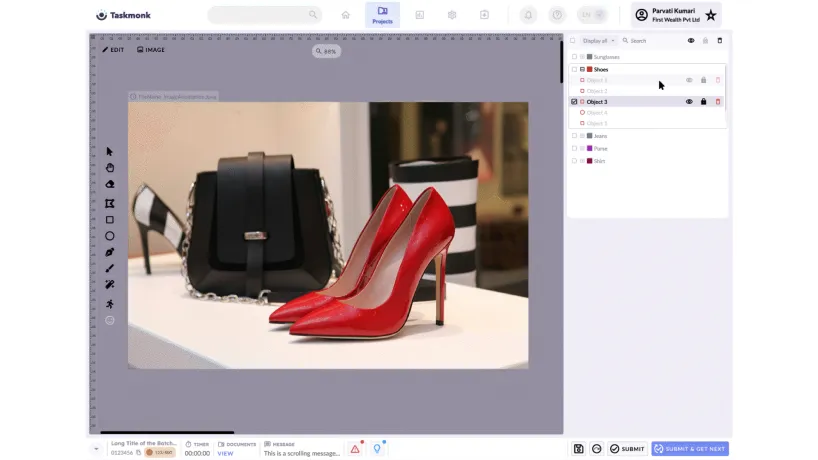Open the Display all dropdown
Image resolution: width=818 pixels, height=460 pixels.
[x=599, y=41]
